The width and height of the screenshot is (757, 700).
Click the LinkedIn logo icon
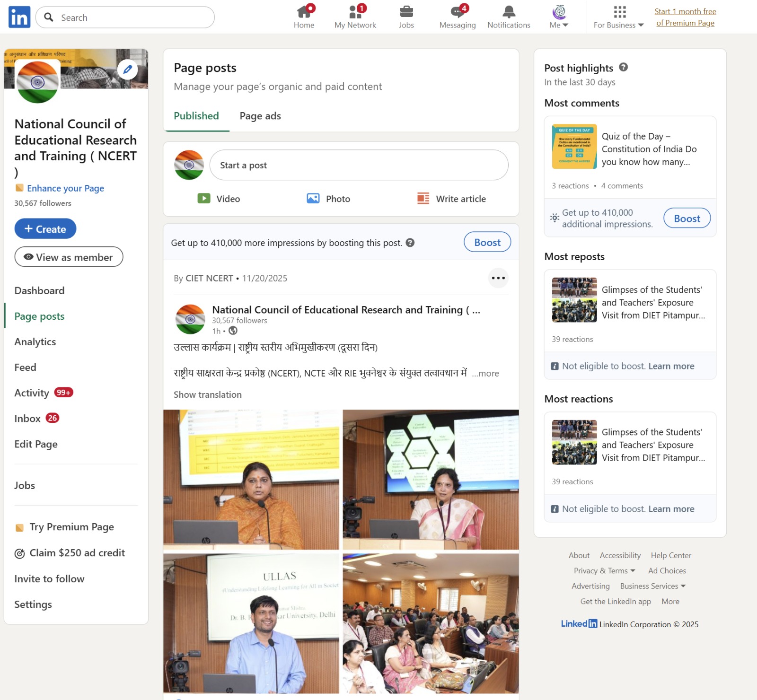pos(19,17)
